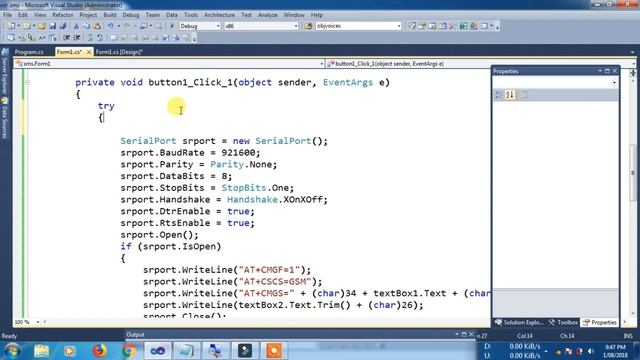
Task: Click the Add New Item icon
Action: 27,26
